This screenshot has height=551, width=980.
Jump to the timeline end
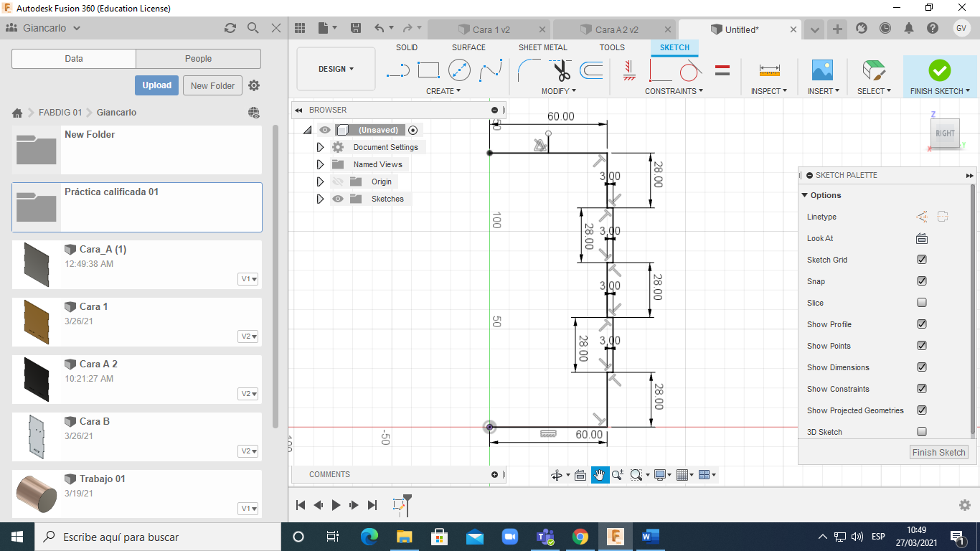tap(372, 505)
